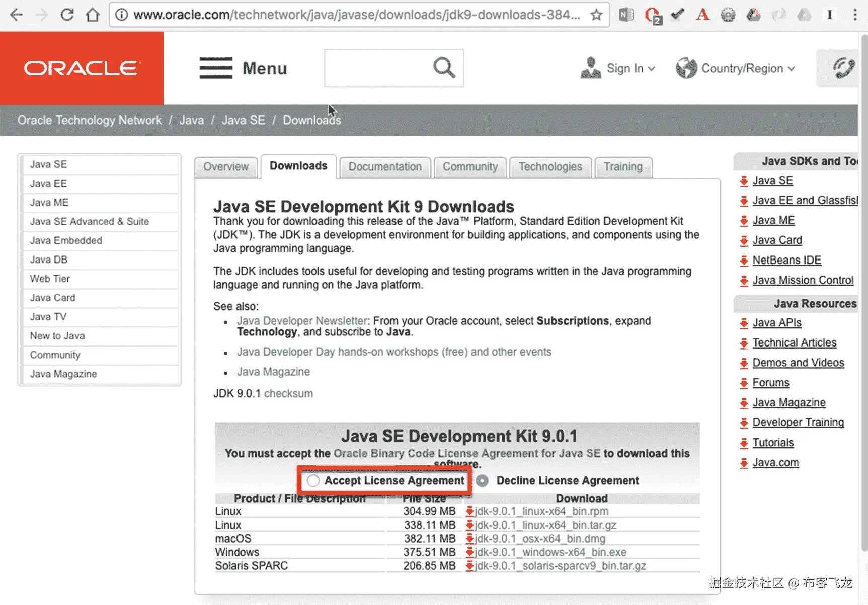868x605 pixels.
Task: Select Java SE Advanced & Suite in left navigation
Action: [x=100, y=222]
